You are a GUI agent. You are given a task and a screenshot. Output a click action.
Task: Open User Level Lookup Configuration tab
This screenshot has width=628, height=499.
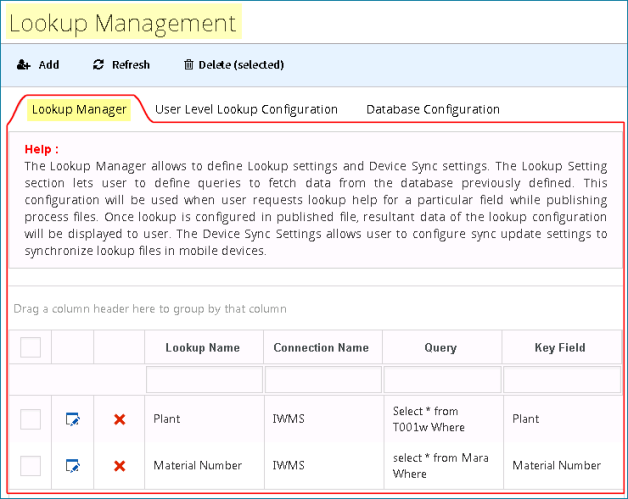point(246,109)
